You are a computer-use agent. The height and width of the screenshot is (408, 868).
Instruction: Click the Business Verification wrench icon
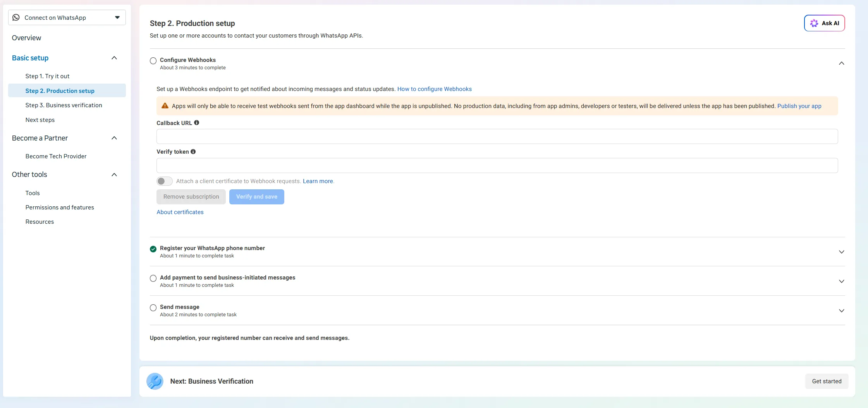(x=155, y=381)
